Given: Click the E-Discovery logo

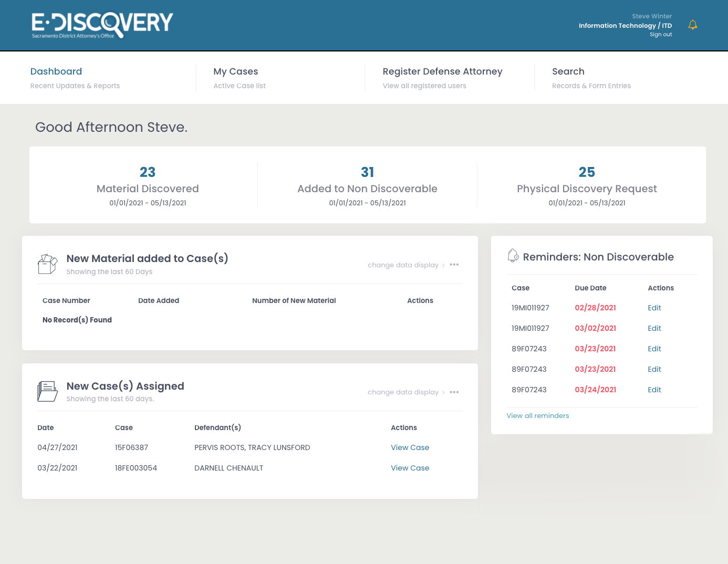Looking at the screenshot, I should click(102, 25).
